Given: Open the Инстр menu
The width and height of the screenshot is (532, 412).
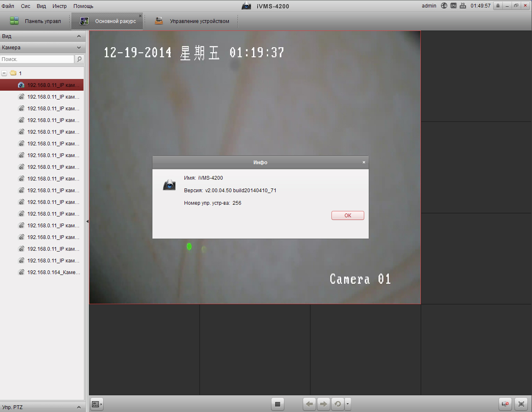Looking at the screenshot, I should tap(60, 6).
